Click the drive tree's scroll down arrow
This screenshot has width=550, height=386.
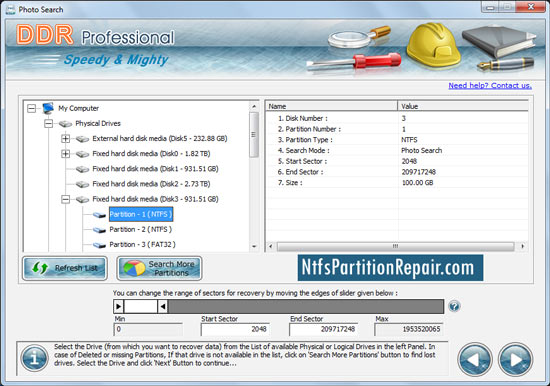click(254, 247)
